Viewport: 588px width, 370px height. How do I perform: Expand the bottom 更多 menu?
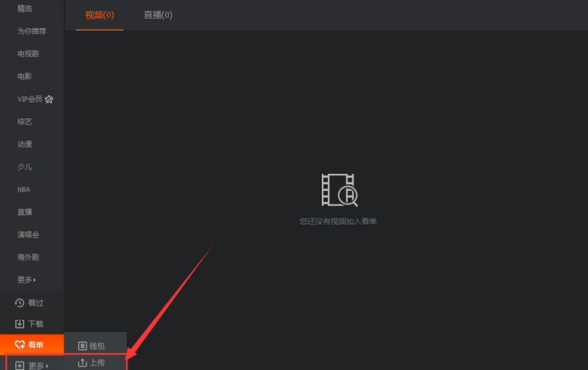pos(38,366)
